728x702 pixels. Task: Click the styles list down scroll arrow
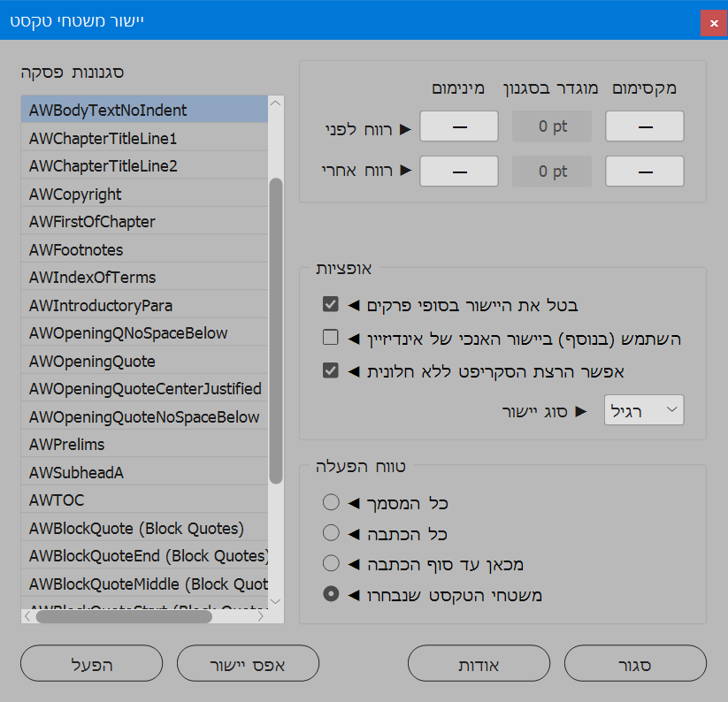[275, 601]
